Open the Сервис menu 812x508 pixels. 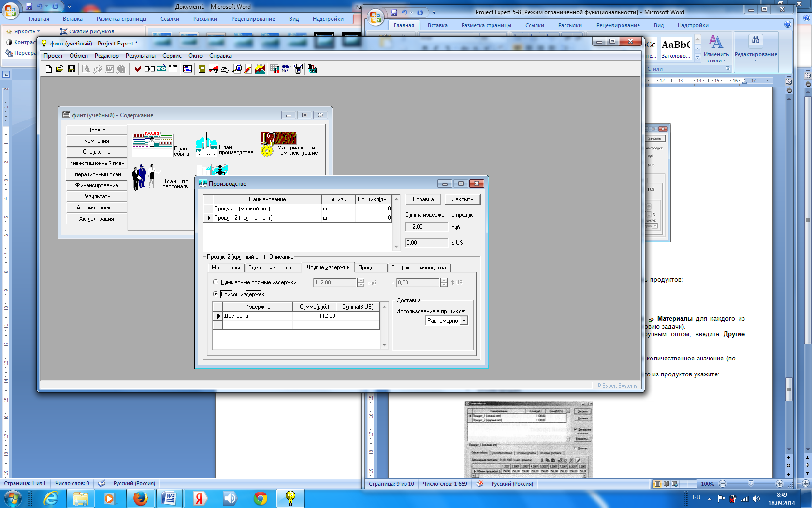click(172, 56)
